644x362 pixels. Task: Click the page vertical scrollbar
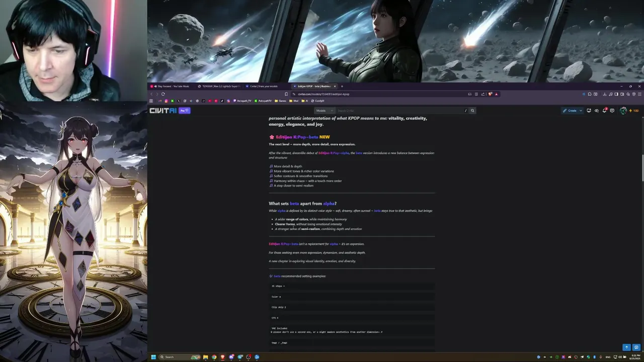pos(642,168)
